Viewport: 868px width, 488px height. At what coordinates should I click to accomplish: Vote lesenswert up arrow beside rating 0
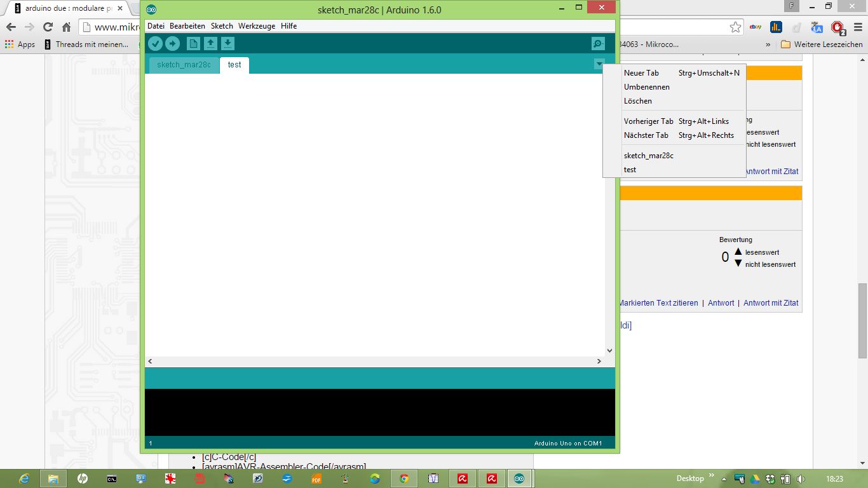click(x=738, y=252)
